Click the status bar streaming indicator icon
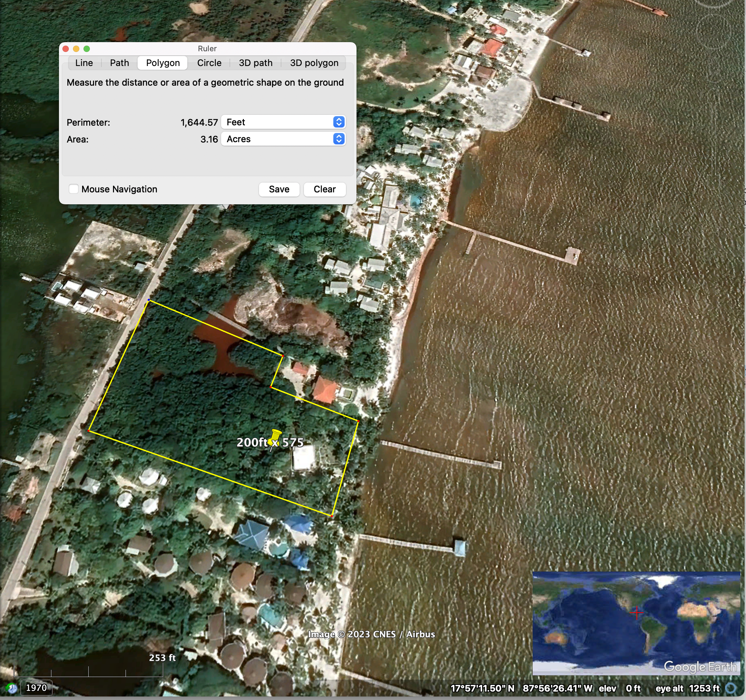The image size is (746, 700). 731,688
